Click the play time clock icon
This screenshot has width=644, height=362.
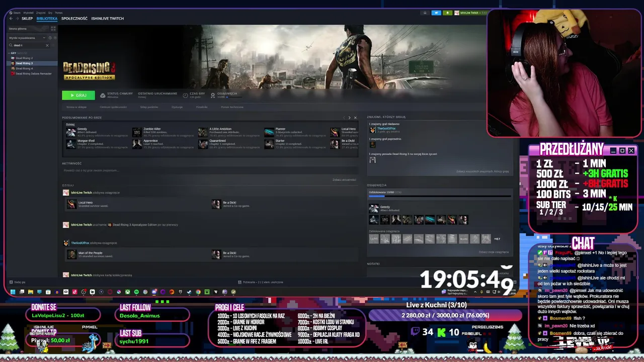(x=185, y=95)
